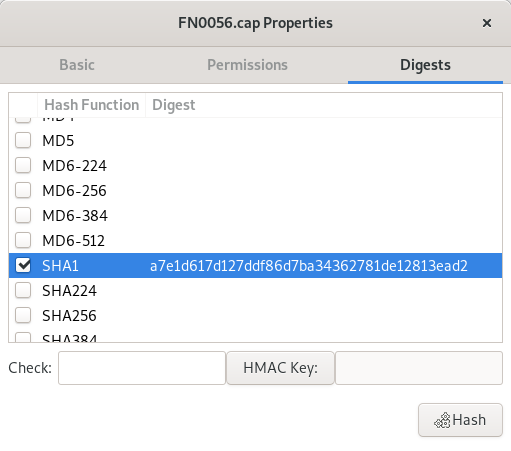Open the Permissions tab
Screen dimensions: 511x451
point(247,65)
